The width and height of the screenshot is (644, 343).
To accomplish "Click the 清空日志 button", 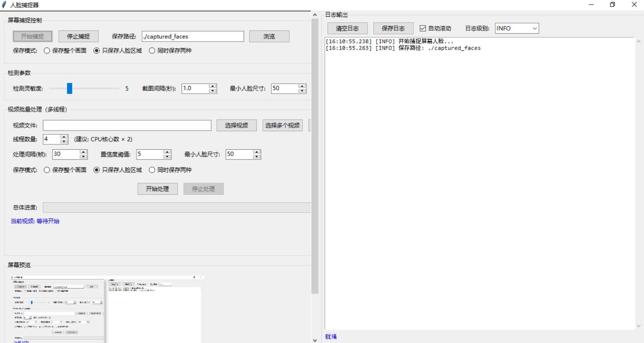I will [x=347, y=28].
